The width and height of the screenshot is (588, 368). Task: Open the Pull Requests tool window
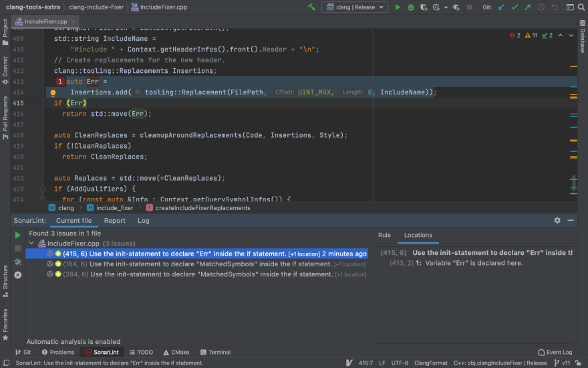pyautogui.click(x=5, y=118)
